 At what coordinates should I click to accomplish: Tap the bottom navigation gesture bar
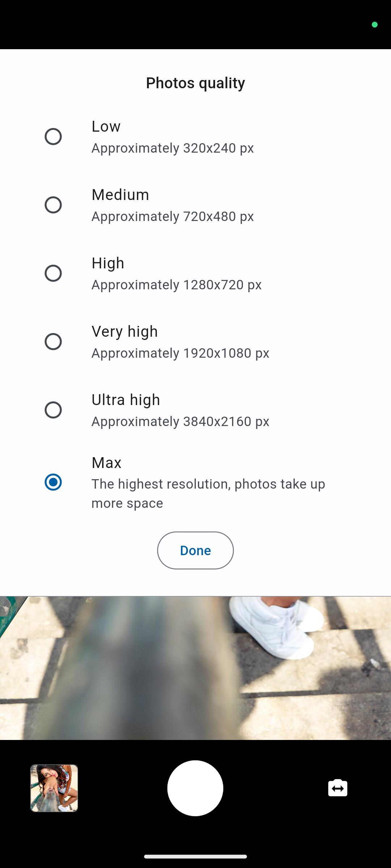pos(195,856)
